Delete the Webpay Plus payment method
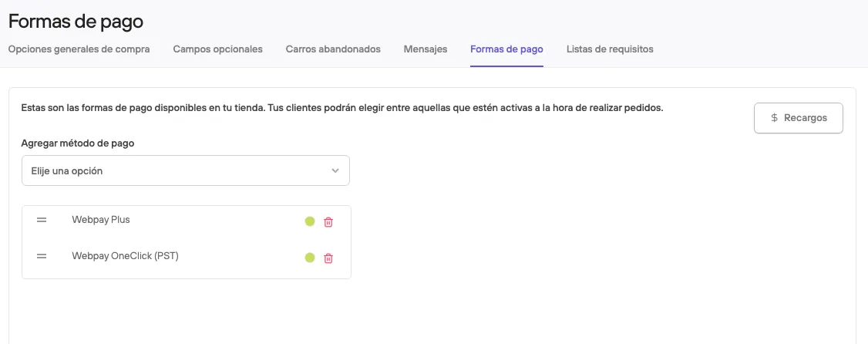Screen dimensions: 868x344 (328, 221)
